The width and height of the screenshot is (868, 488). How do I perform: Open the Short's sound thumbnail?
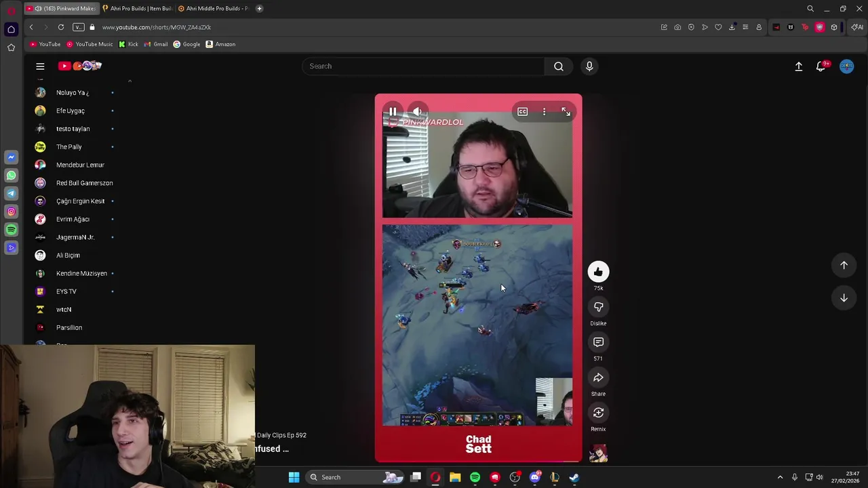coord(598,453)
